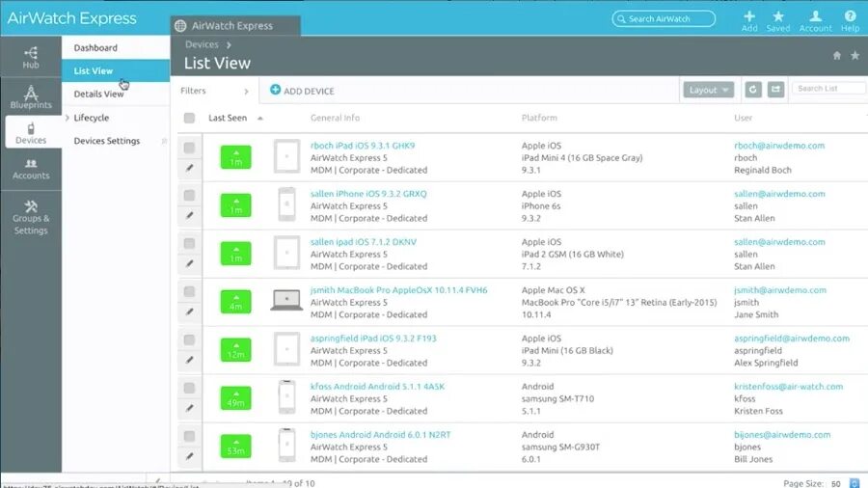Edit sallen iPhone device with pencil icon
Screen dimensions: 868x488
point(189,215)
